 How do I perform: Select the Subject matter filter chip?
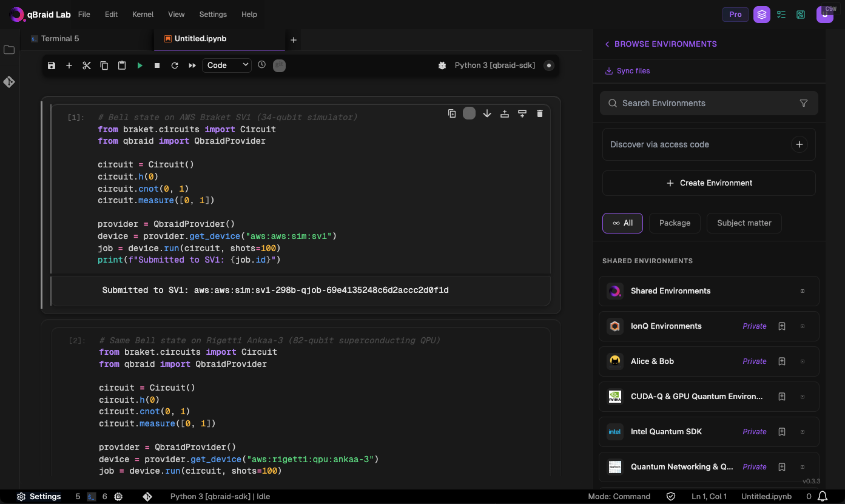tap(744, 223)
